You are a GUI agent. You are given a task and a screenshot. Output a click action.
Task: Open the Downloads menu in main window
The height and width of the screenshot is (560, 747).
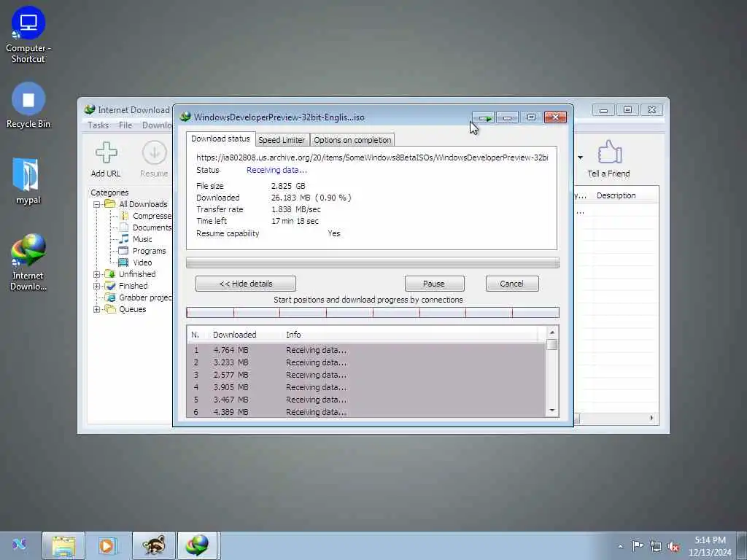pyautogui.click(x=157, y=125)
